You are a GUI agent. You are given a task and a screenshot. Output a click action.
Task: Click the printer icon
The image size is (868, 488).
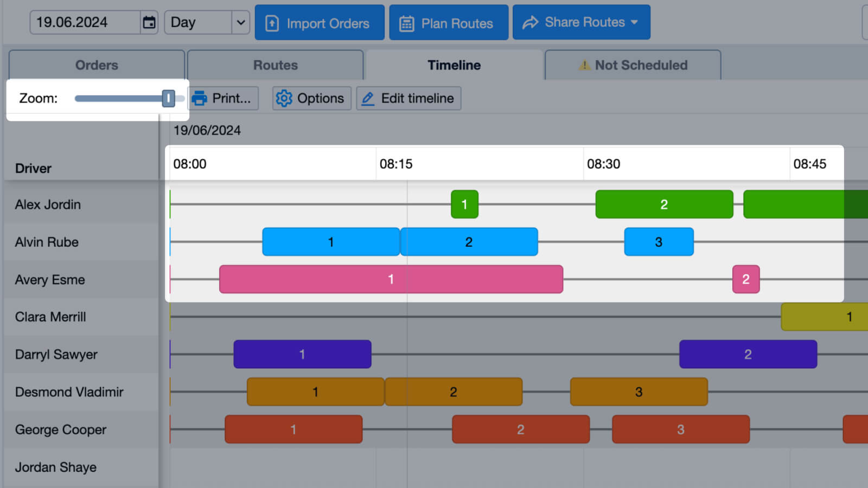click(x=200, y=98)
